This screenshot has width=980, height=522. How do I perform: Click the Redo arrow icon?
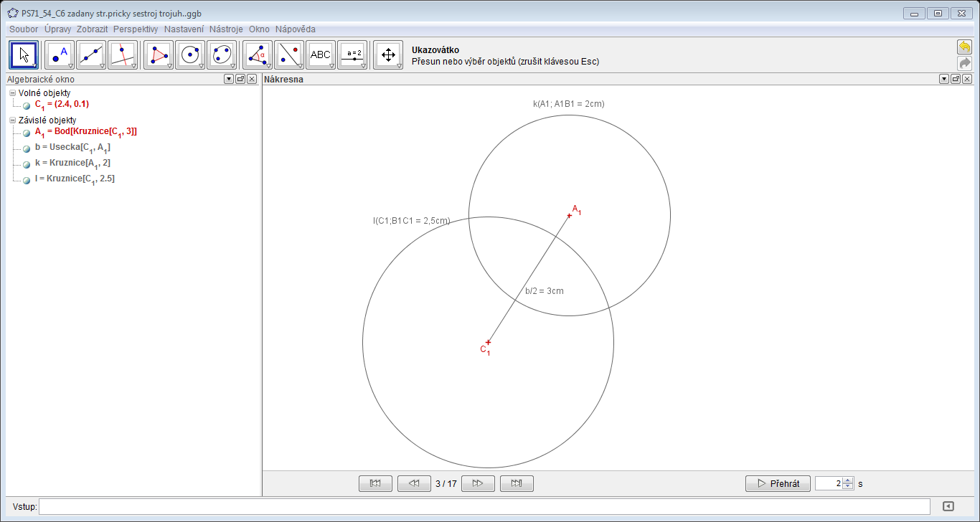click(965, 63)
